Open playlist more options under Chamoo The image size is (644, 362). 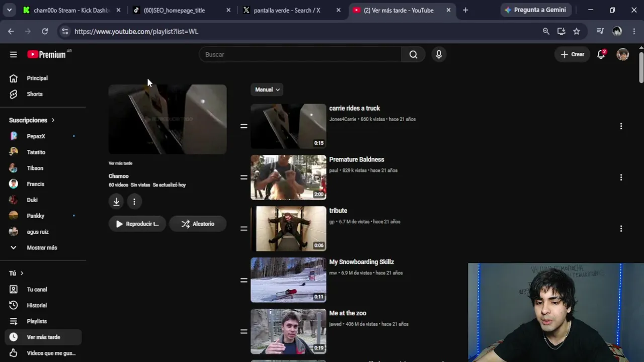(134, 202)
